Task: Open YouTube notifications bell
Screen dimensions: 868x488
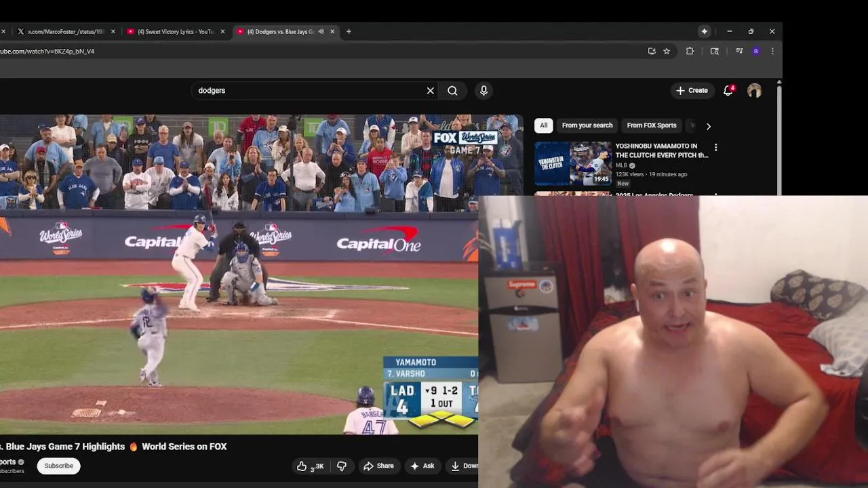Action: click(x=728, y=90)
